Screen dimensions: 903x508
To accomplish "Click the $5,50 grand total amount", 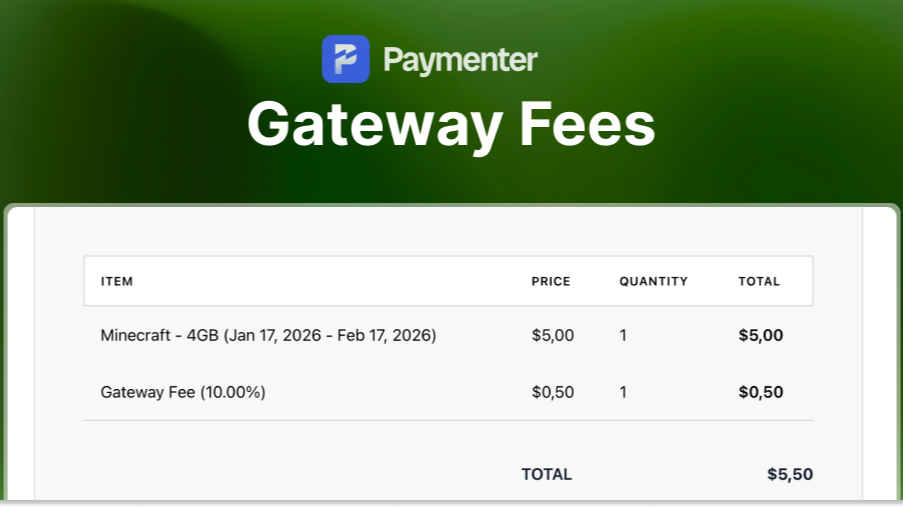I will [789, 474].
